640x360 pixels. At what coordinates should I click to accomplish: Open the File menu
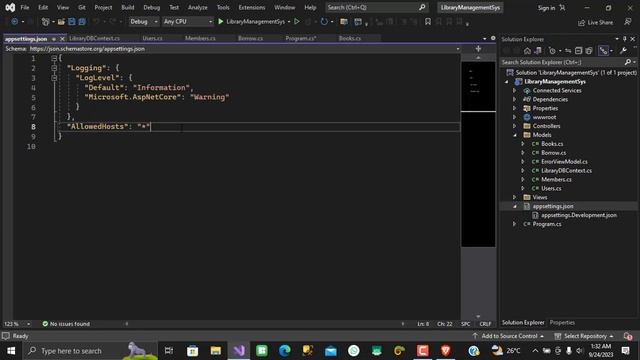click(25, 7)
